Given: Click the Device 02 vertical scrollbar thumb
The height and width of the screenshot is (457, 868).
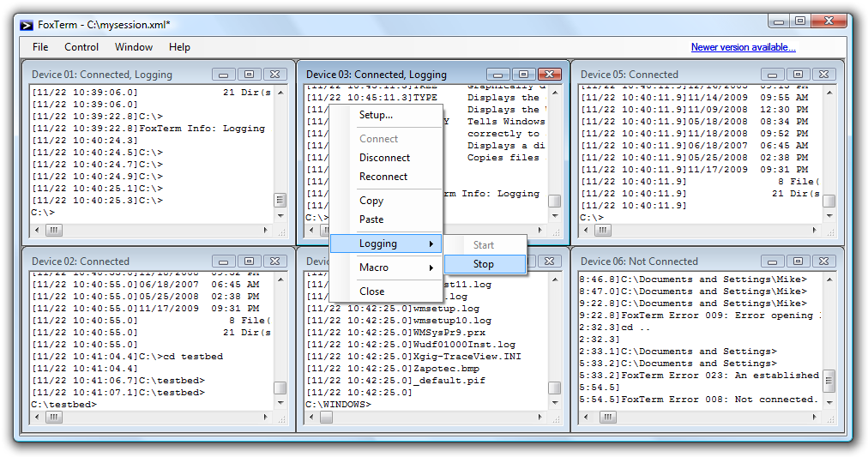Looking at the screenshot, I should (280, 388).
